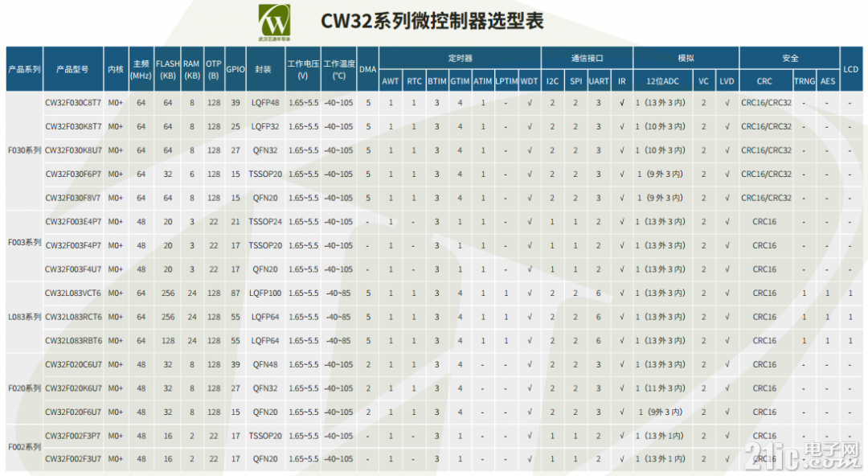Click the 内核 column header
Screen dimensions: 868x476
point(116,69)
